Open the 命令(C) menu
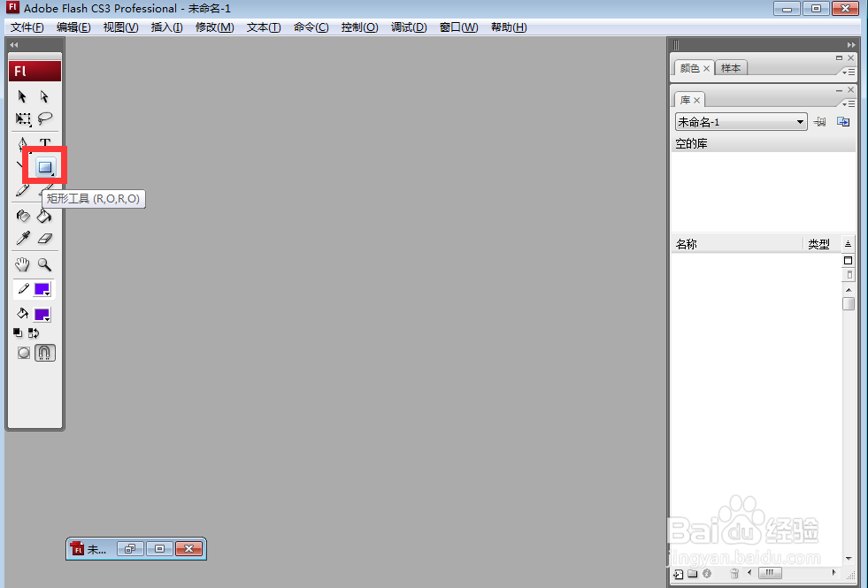This screenshot has height=588, width=868. click(311, 27)
